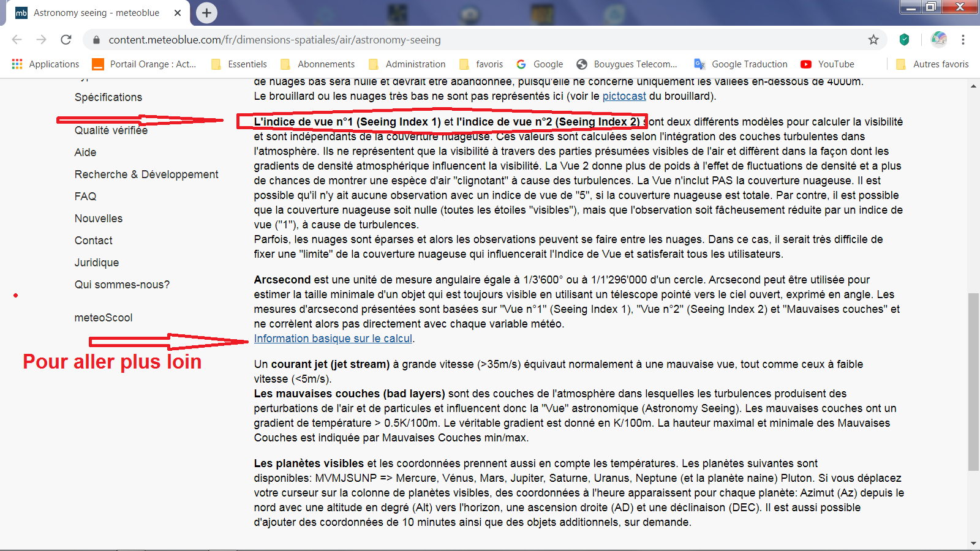Open the Google bookmark
Image resolution: width=980 pixels, height=551 pixels.
[540, 64]
